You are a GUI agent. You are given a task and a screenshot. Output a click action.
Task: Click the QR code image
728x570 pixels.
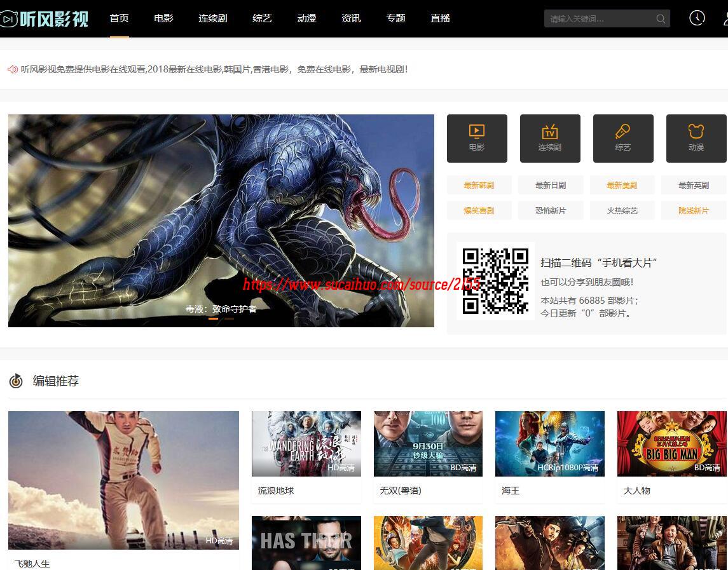tap(495, 281)
